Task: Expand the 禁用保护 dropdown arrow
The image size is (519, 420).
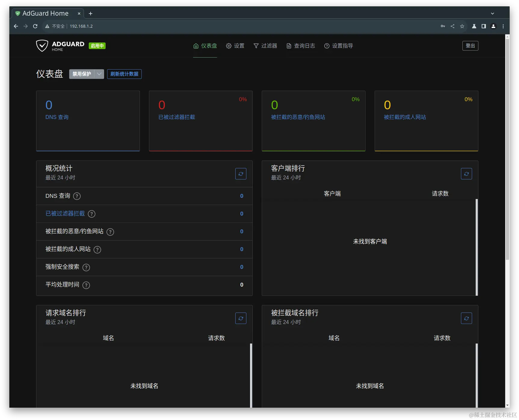Action: [99, 74]
